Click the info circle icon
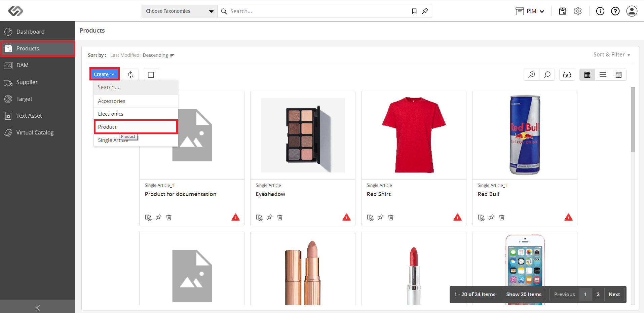Image resolution: width=644 pixels, height=313 pixels. pos(600,11)
